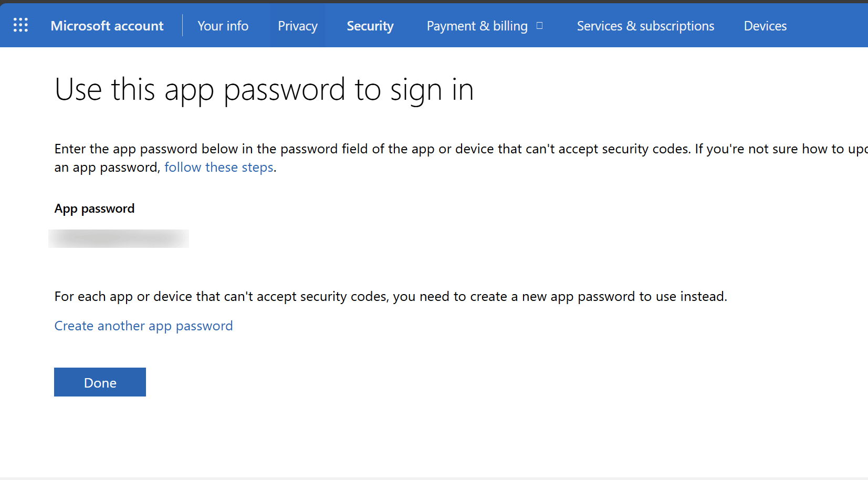Click the 'follow these steps' link

click(219, 167)
